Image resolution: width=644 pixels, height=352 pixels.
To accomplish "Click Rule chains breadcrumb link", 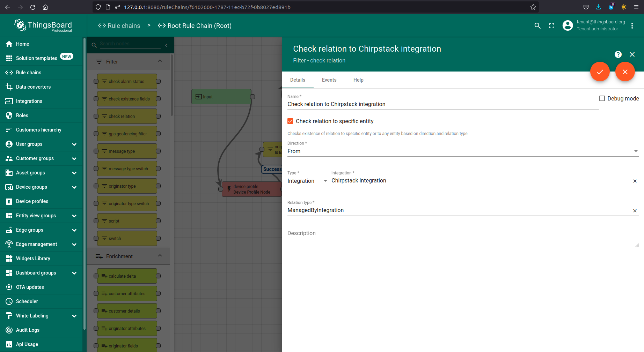I will pos(119,25).
